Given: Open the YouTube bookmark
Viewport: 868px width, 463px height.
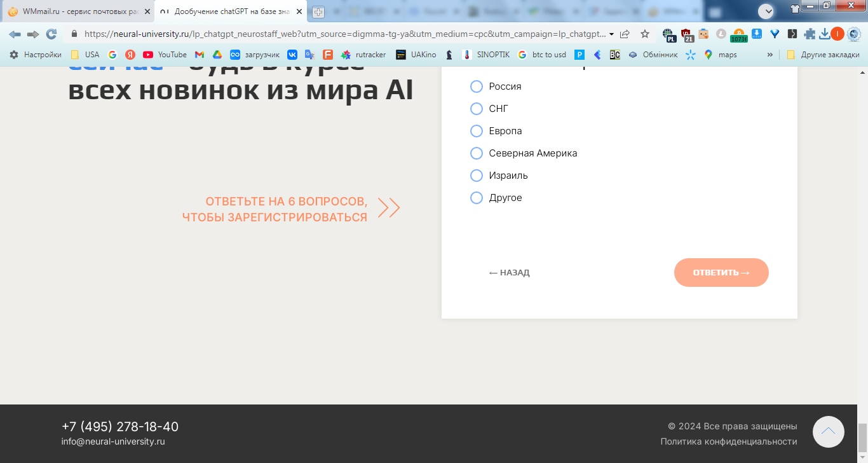Looking at the screenshot, I should point(165,55).
